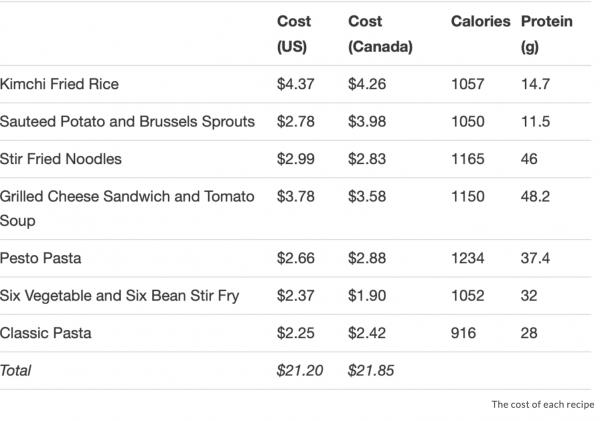
Task: Click the Protein (g) column header
Action: [x=546, y=34]
